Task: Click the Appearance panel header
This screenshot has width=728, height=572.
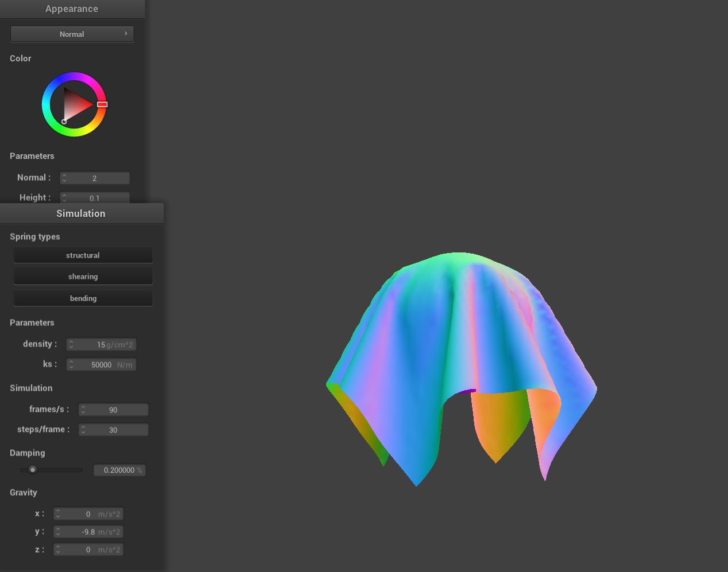Action: [72, 9]
